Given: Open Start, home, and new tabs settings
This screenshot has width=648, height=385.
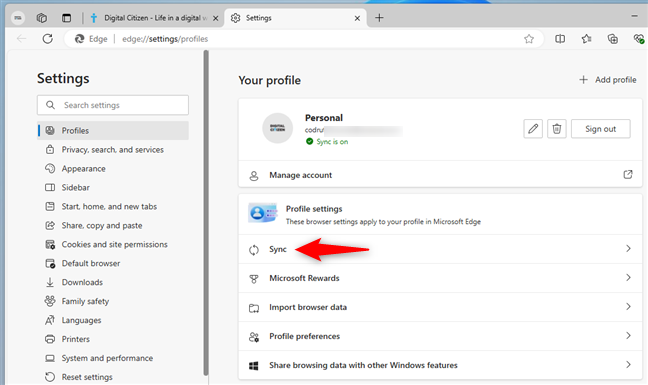Looking at the screenshot, I should click(113, 207).
